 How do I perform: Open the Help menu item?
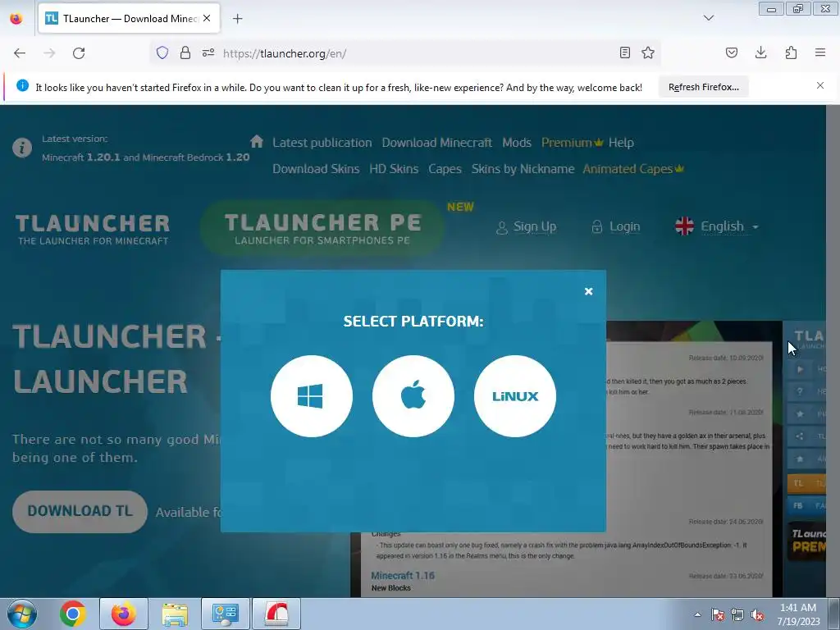tap(621, 143)
